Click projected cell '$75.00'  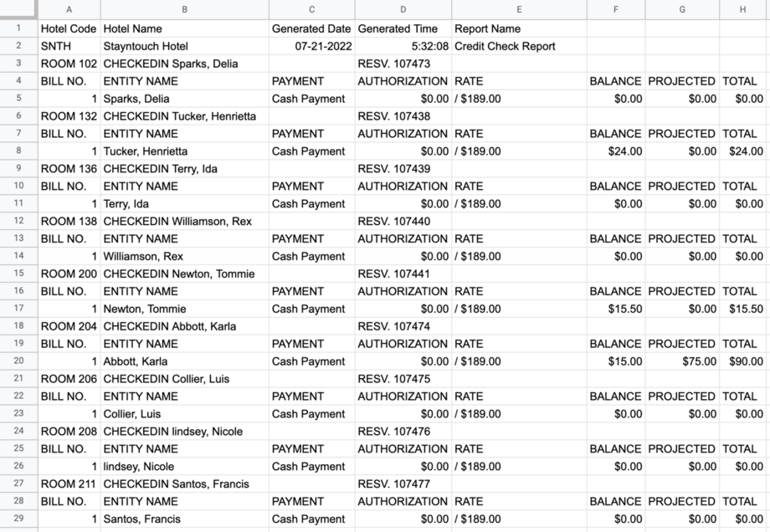coord(682,361)
